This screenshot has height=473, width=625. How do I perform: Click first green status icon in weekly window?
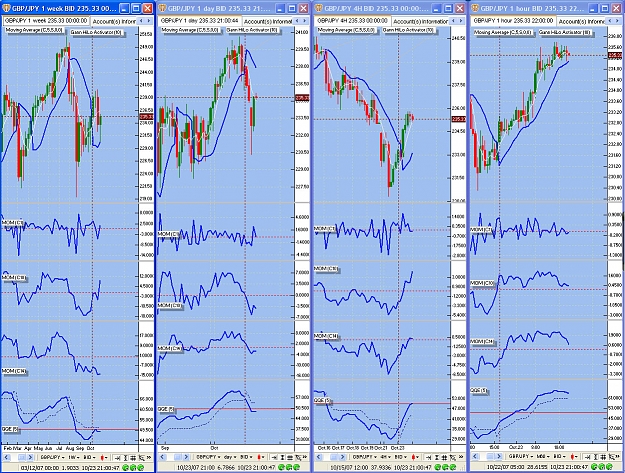[125, 467]
